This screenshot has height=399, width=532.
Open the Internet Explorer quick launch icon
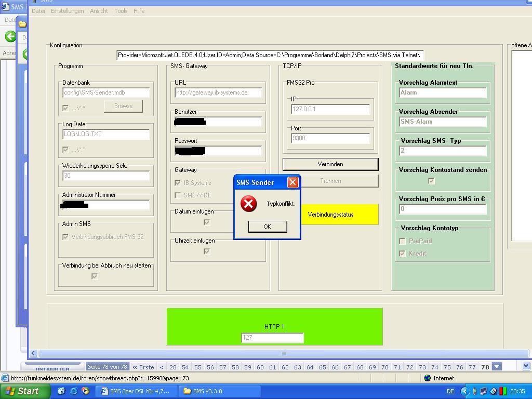pos(73,391)
